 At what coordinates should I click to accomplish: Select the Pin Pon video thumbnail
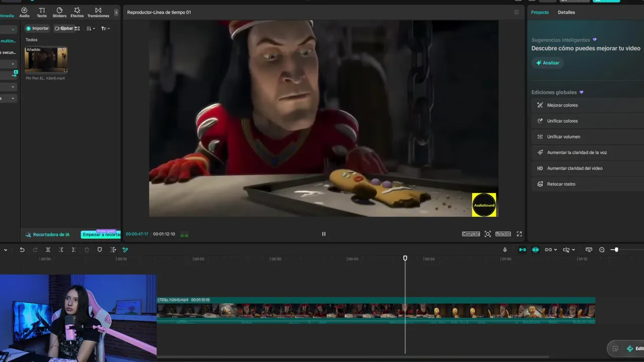46,60
